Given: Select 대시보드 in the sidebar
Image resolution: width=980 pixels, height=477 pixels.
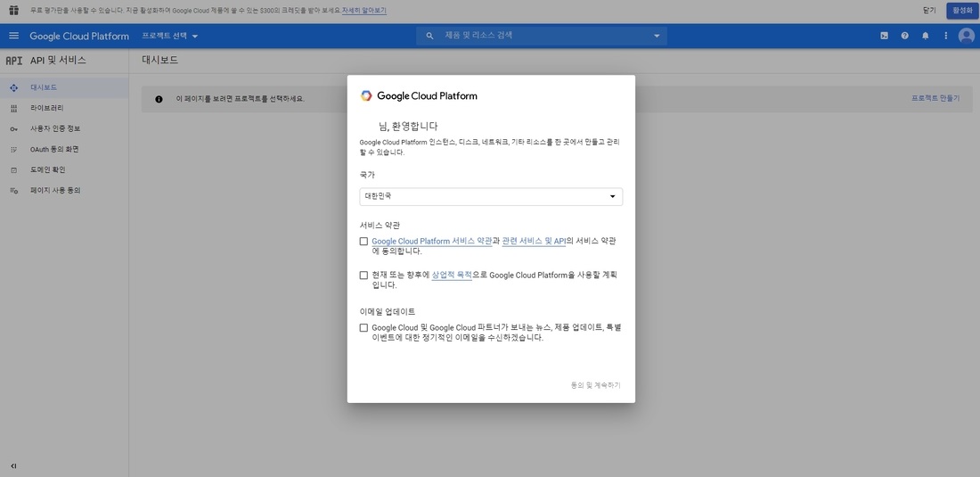Looking at the screenshot, I should pyautogui.click(x=64, y=87).
